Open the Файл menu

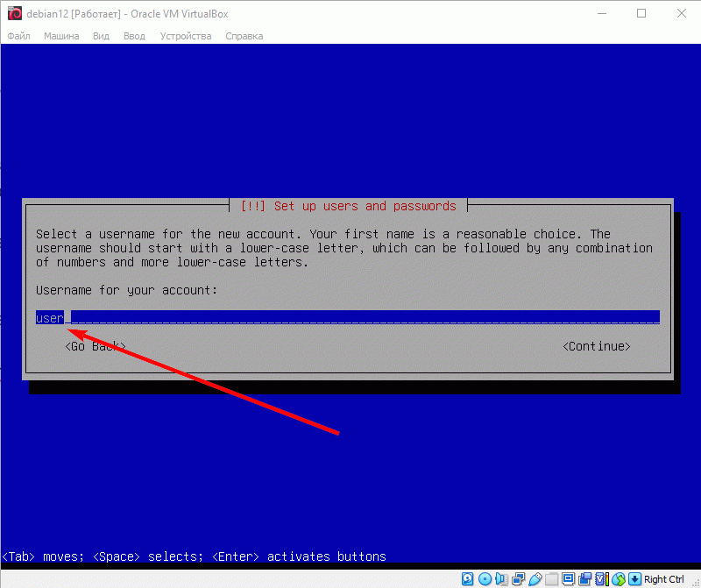tap(18, 36)
